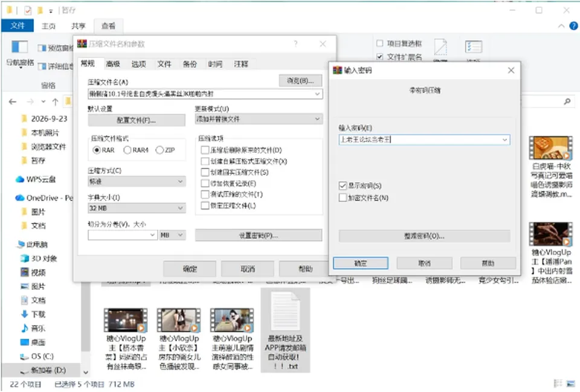580x392 pixels.
Task: Enable 加密文件名(N) in password dialog
Action: [343, 198]
